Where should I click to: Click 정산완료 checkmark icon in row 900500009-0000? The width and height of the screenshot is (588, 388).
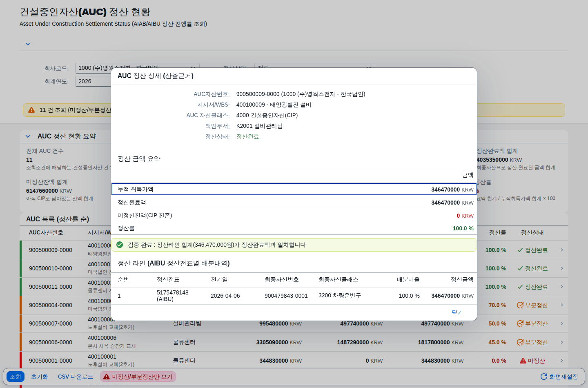(520, 250)
